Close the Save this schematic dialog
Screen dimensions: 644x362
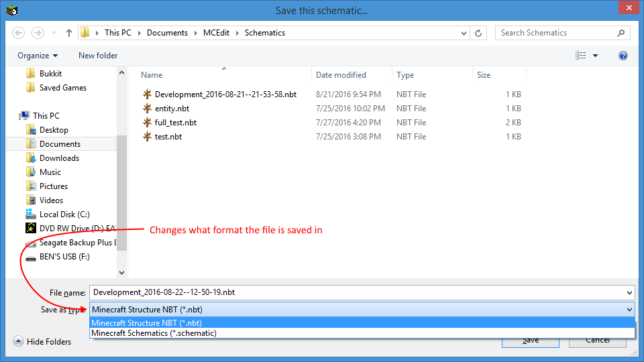click(629, 8)
